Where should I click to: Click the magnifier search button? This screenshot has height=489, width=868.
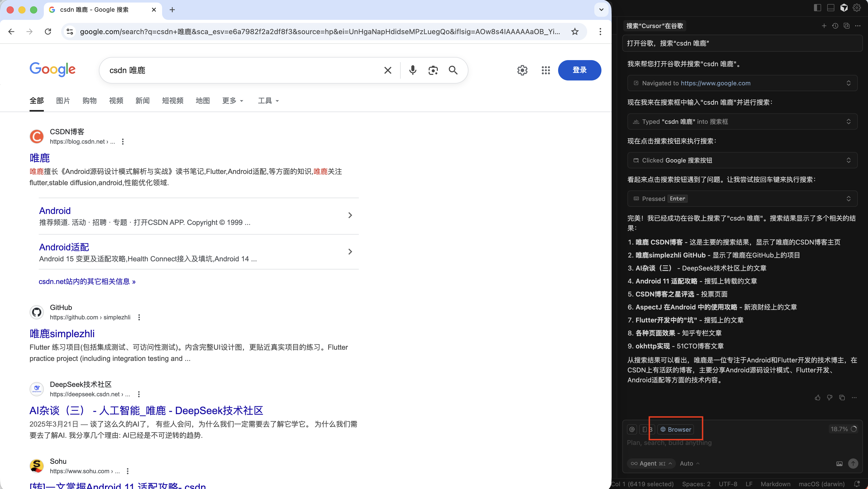click(453, 70)
